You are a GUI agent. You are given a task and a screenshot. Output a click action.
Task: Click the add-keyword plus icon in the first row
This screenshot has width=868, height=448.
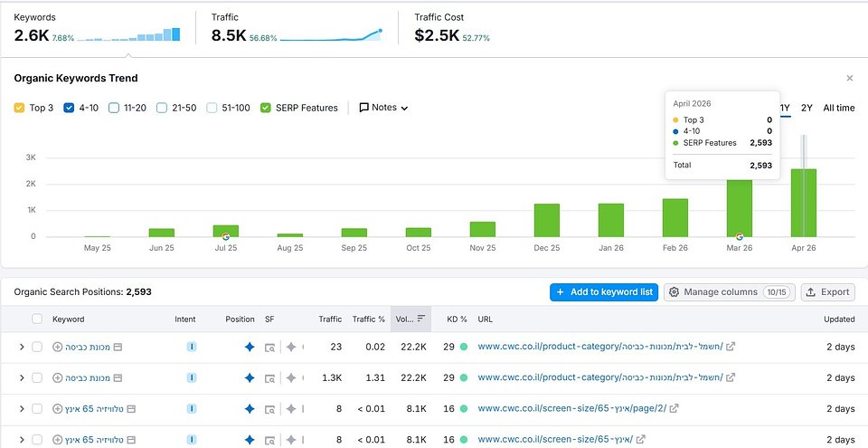[x=58, y=347]
